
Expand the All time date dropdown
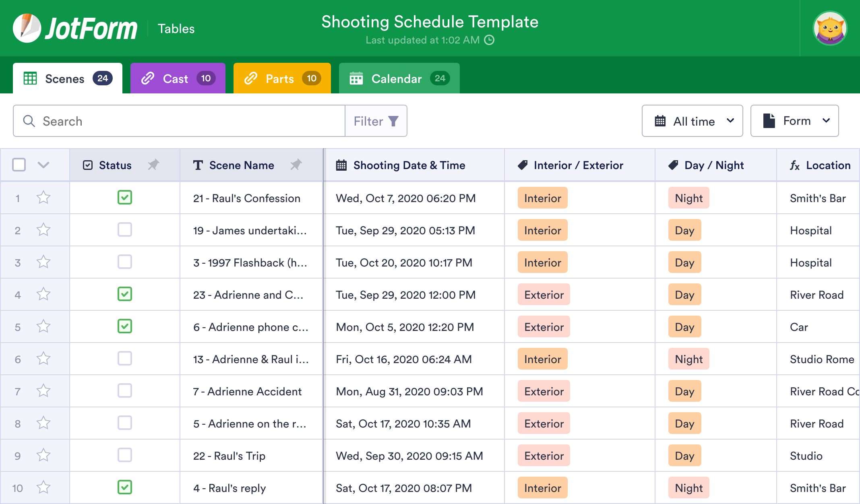point(692,121)
